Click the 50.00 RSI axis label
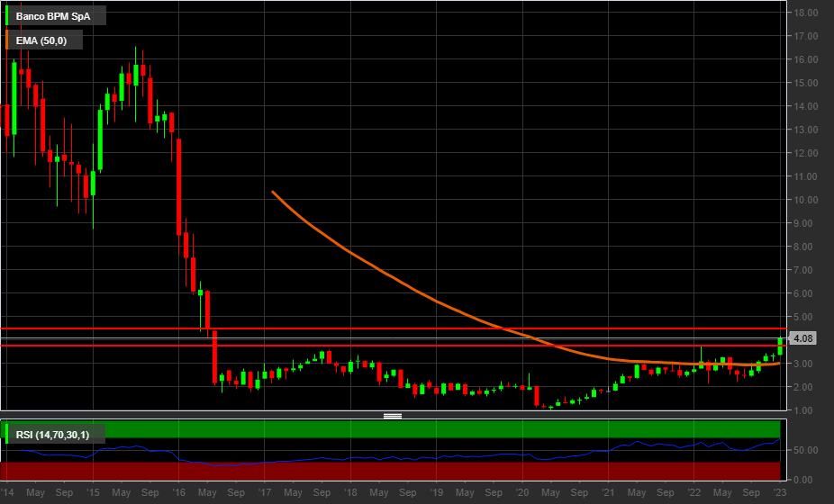 click(x=805, y=450)
